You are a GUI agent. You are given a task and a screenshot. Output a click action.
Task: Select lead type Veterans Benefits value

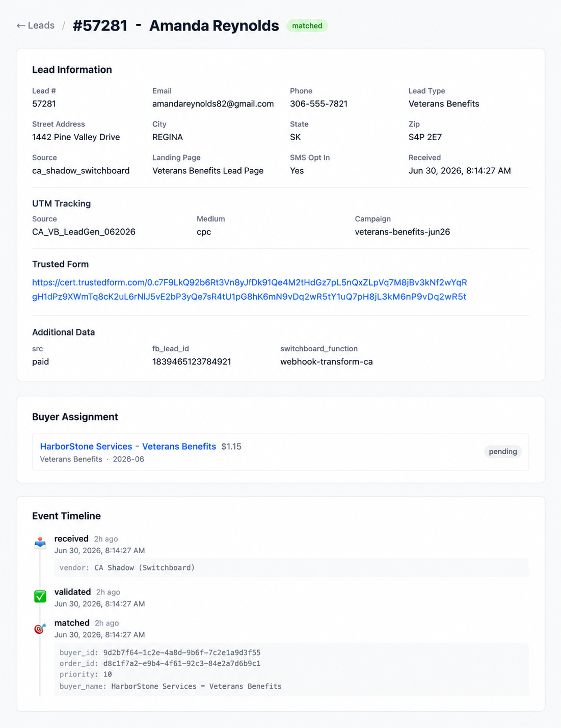point(444,104)
